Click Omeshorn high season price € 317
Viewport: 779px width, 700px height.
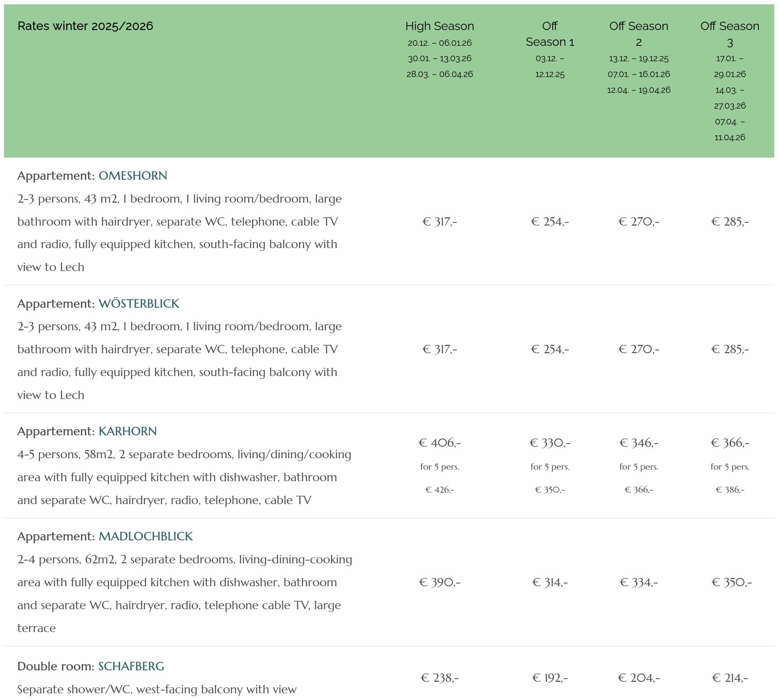(439, 222)
